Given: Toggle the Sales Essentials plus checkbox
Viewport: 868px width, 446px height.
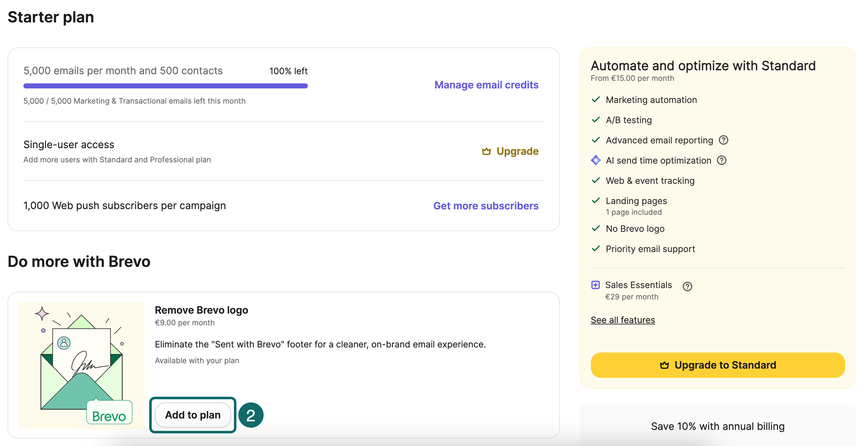Looking at the screenshot, I should (x=596, y=285).
